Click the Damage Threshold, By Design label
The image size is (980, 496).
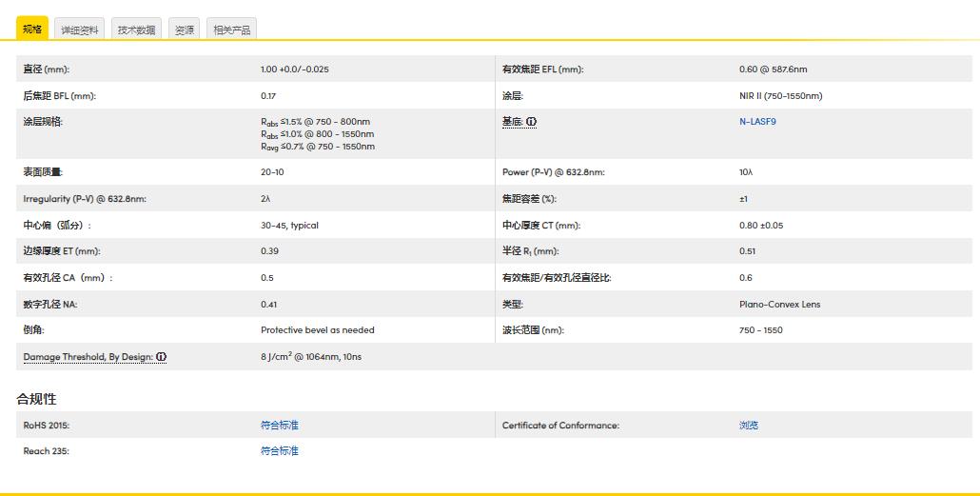(x=88, y=357)
